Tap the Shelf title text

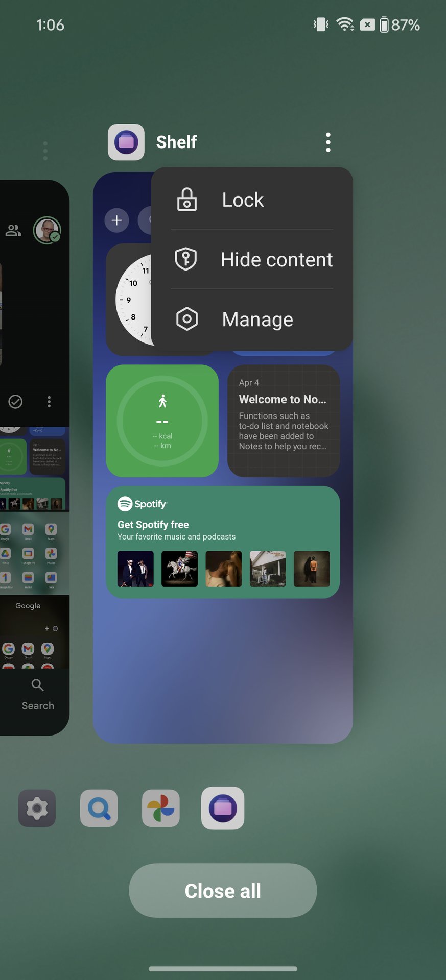(x=176, y=142)
